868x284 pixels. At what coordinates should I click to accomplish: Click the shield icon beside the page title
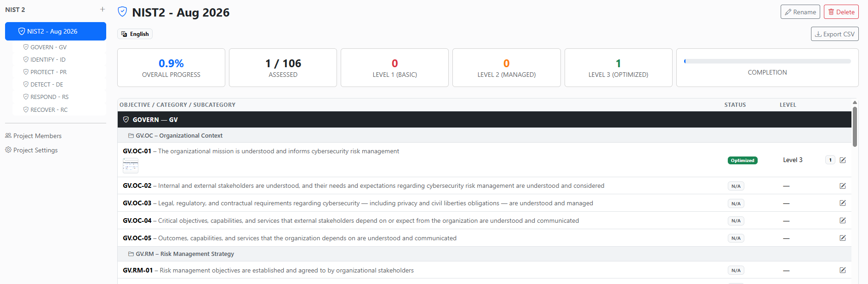(122, 12)
